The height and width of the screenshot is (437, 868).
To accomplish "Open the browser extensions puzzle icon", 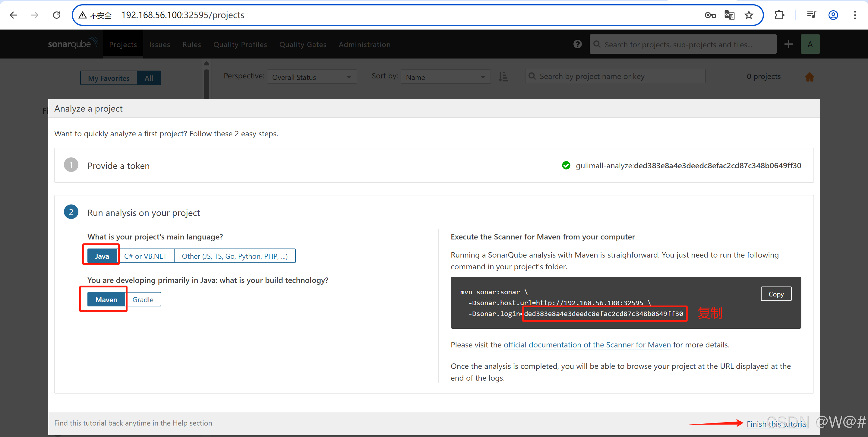I will (779, 15).
